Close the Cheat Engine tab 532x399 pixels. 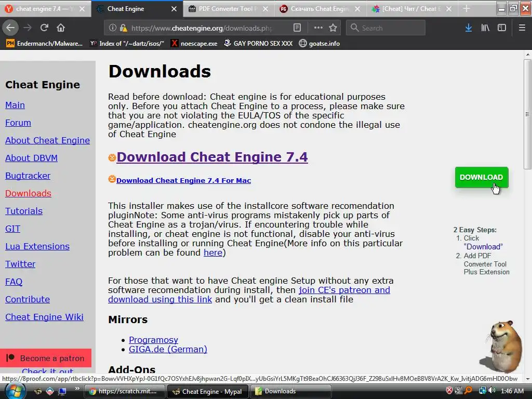click(174, 9)
